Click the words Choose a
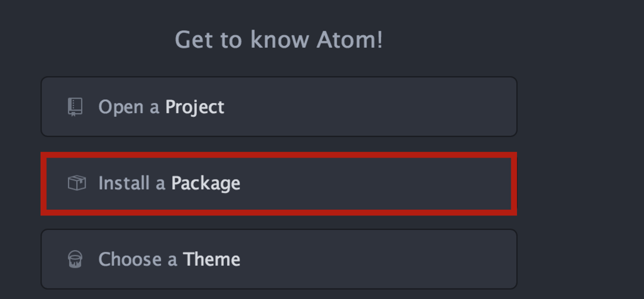The image size is (644, 299). pyautogui.click(x=138, y=259)
